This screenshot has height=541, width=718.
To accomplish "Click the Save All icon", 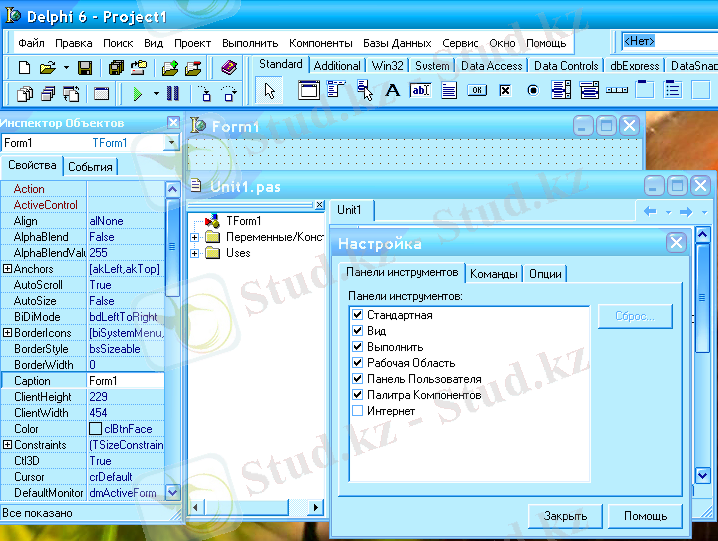I will pyautogui.click(x=116, y=68).
